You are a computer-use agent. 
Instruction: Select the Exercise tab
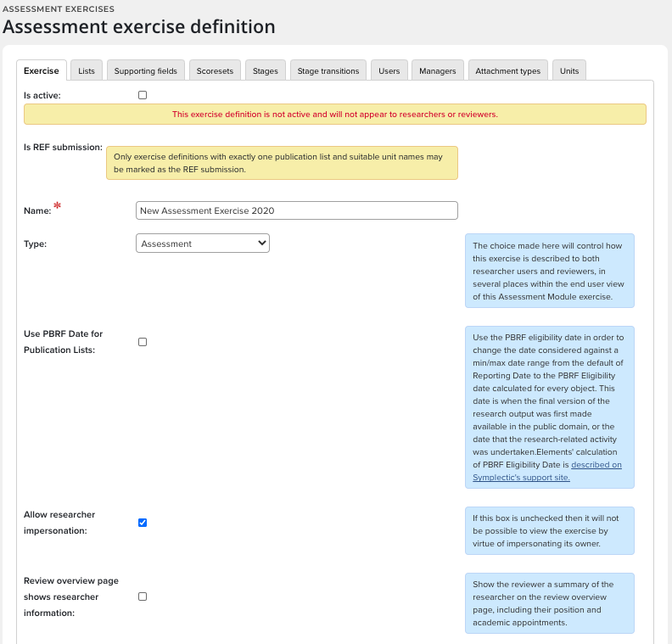[42, 70]
